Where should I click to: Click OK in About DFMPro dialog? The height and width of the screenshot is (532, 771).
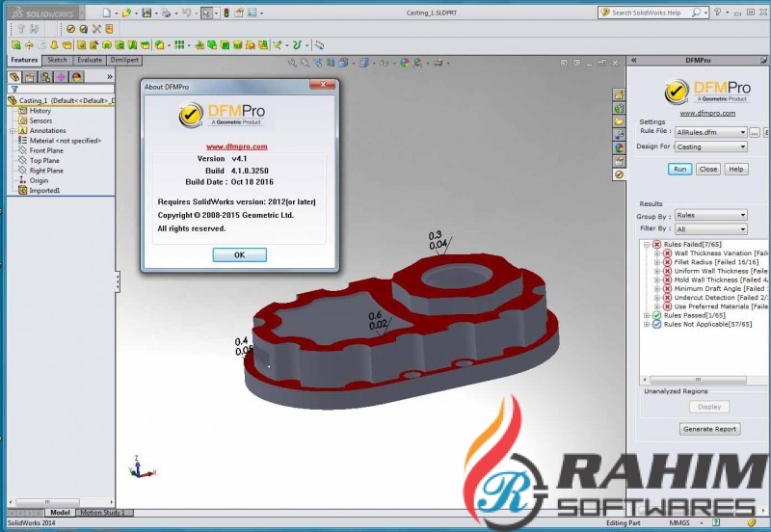239,254
